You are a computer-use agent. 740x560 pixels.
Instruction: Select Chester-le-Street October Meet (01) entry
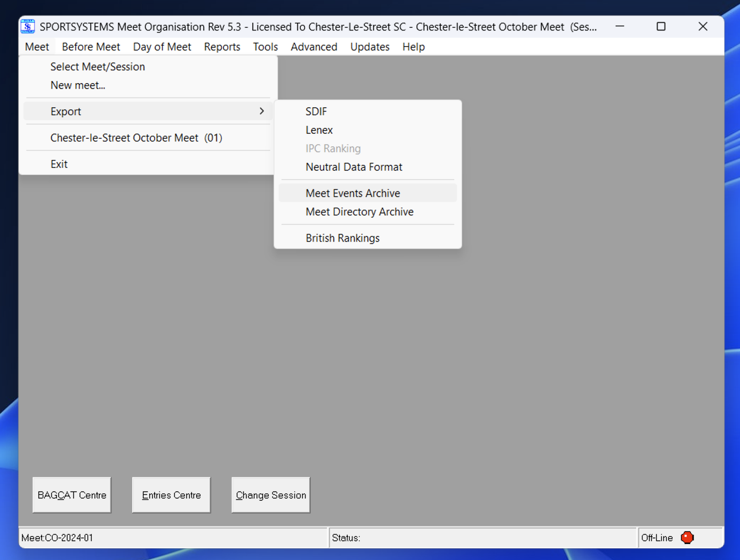tap(148, 138)
